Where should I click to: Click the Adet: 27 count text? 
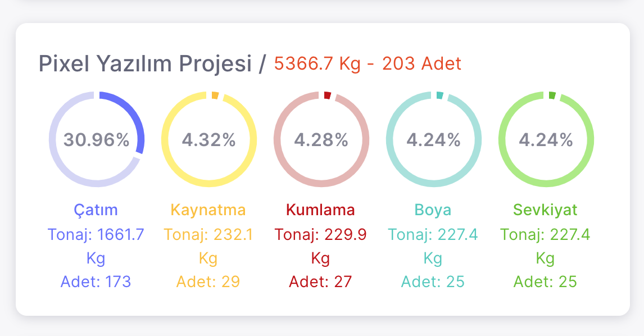pyautogui.click(x=321, y=281)
